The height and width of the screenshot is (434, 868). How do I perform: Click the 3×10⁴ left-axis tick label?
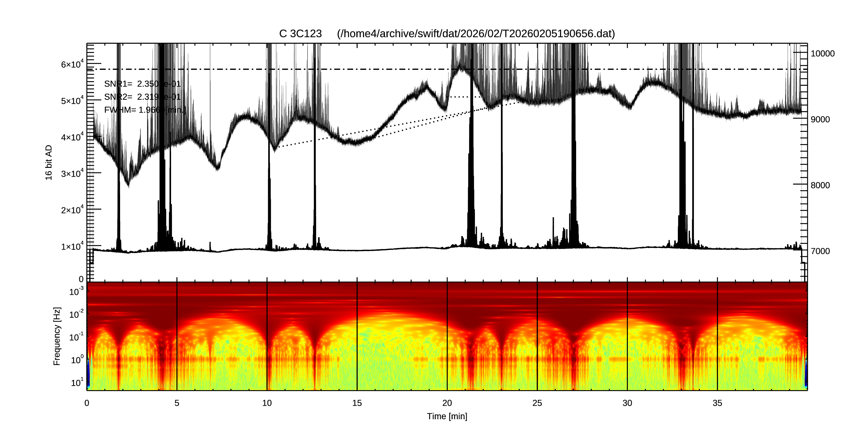(x=72, y=174)
